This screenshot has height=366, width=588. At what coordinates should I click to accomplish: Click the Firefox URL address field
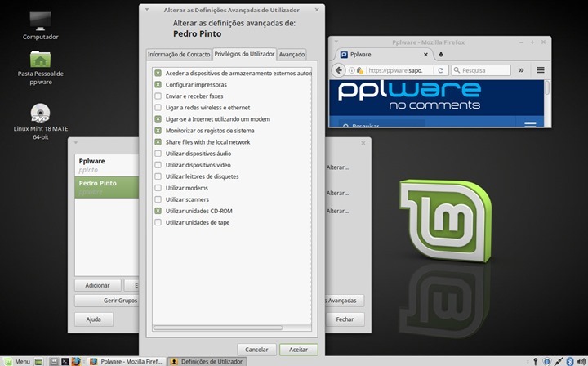click(x=397, y=70)
